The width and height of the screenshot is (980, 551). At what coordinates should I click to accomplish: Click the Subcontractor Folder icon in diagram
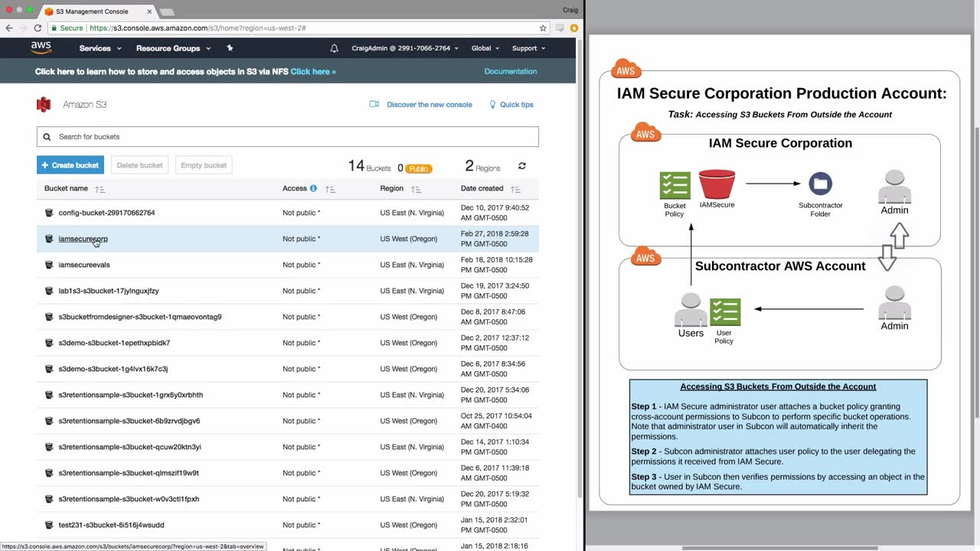pyautogui.click(x=820, y=184)
